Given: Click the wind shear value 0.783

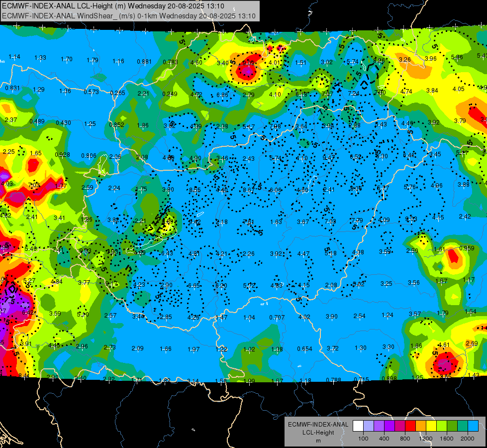Looking at the screenshot, I should (170, 62).
